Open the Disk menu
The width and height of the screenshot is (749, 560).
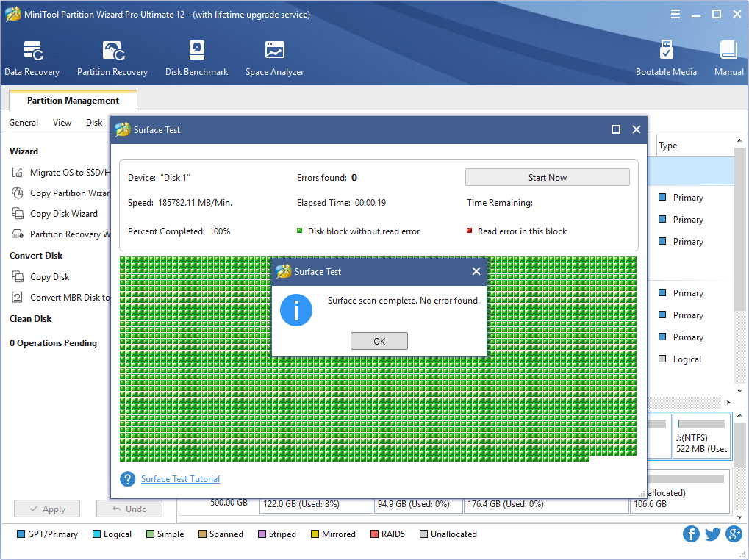click(x=93, y=123)
